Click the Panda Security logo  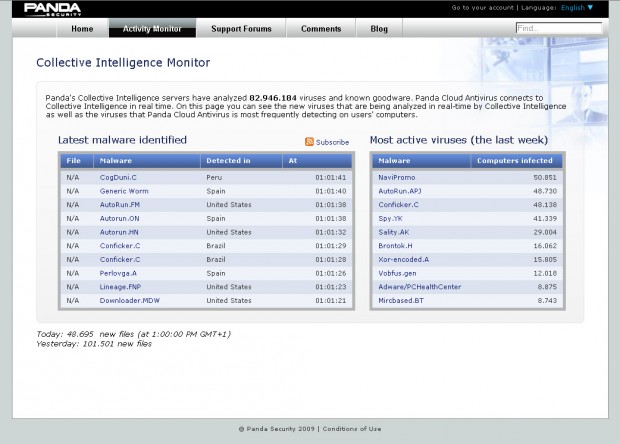(x=52, y=9)
